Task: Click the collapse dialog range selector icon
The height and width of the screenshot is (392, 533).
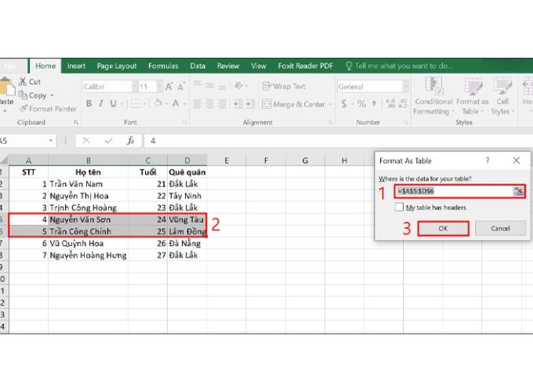Action: [519, 191]
